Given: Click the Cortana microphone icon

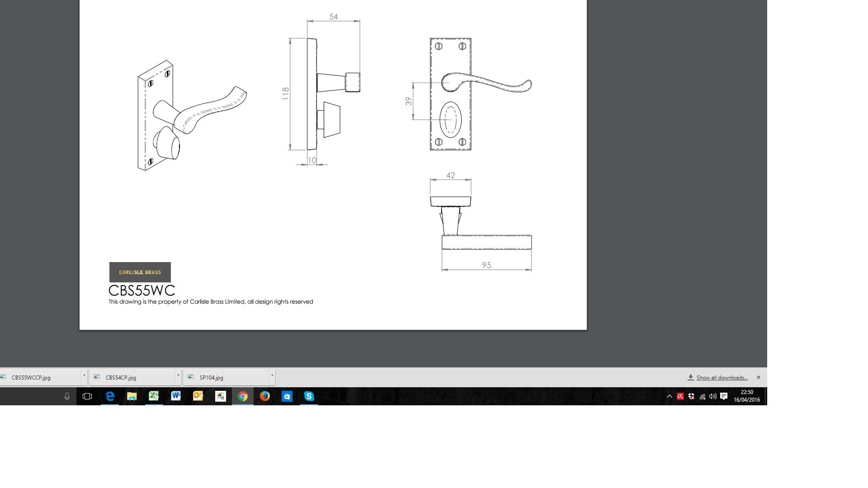Looking at the screenshot, I should coord(67,396).
